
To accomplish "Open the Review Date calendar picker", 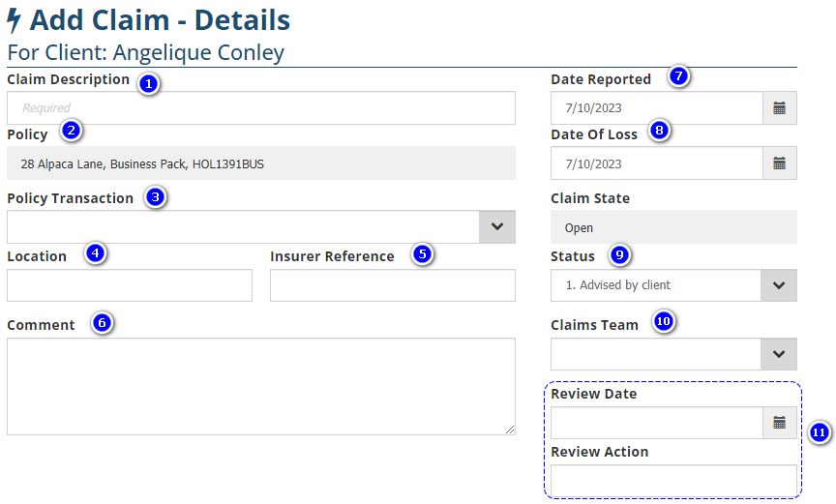I will (779, 423).
